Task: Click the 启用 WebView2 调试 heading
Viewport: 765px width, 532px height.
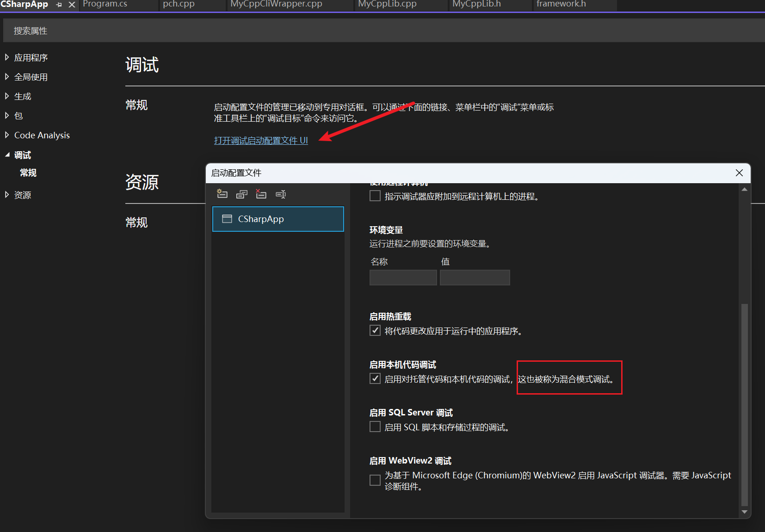Action: click(410, 461)
